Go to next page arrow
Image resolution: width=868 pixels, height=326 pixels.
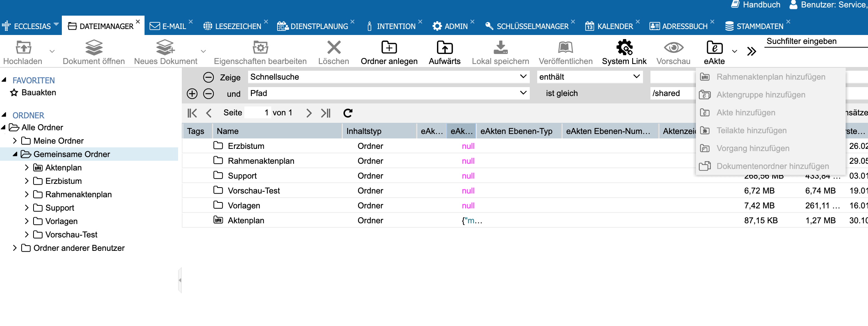(x=309, y=113)
